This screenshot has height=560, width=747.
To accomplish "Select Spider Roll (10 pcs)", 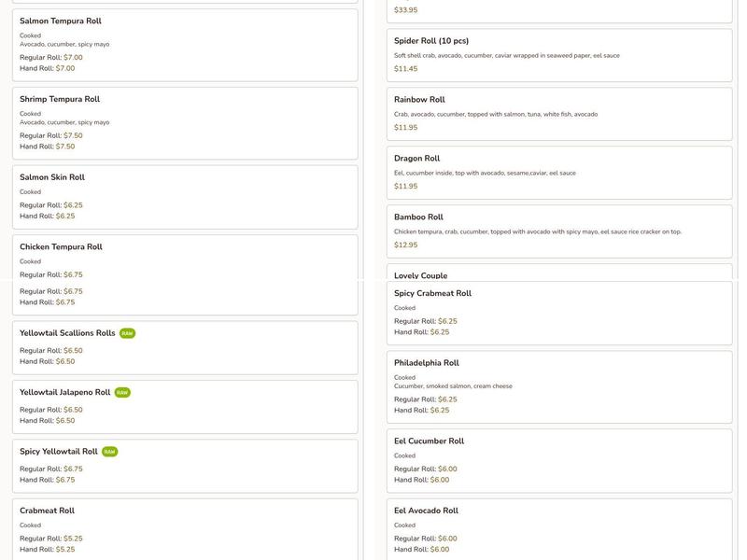I will coord(431,41).
